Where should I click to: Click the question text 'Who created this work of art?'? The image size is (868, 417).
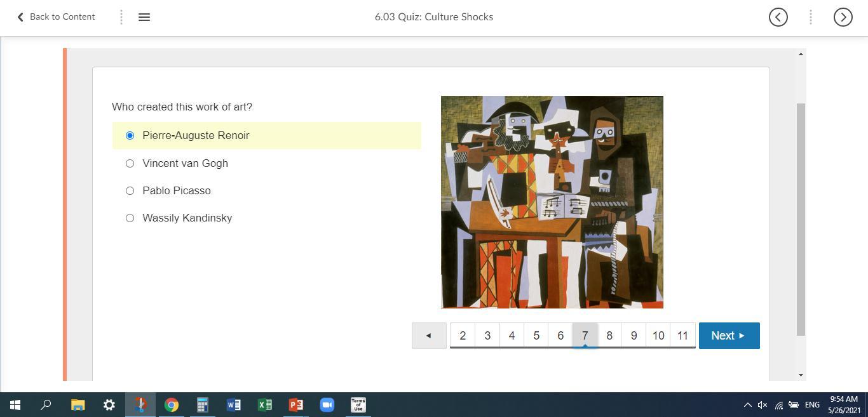coord(182,107)
